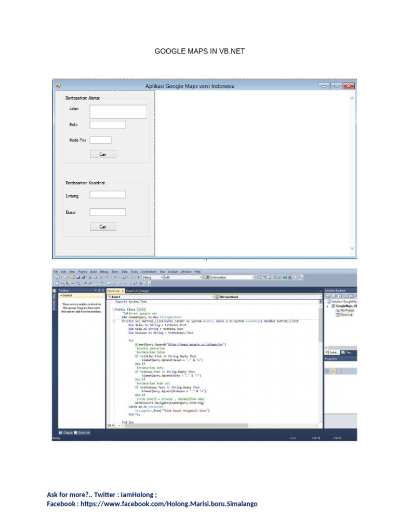Open the File menu in Visual Studio

(x=55, y=272)
